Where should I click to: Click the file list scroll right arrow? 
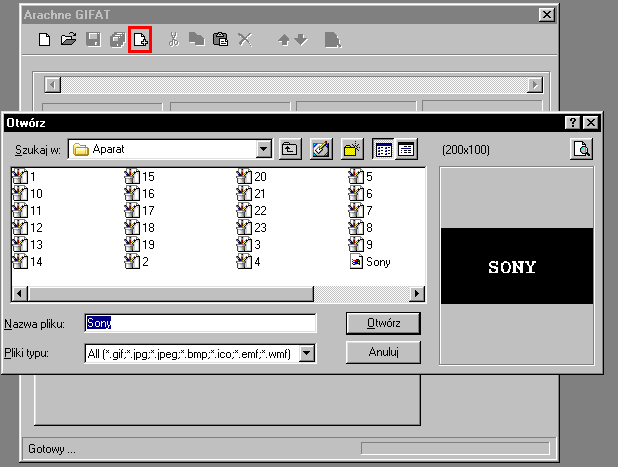[417, 294]
